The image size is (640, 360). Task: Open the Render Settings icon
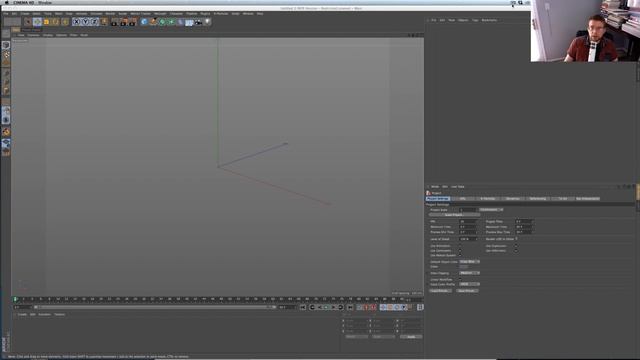click(x=132, y=22)
